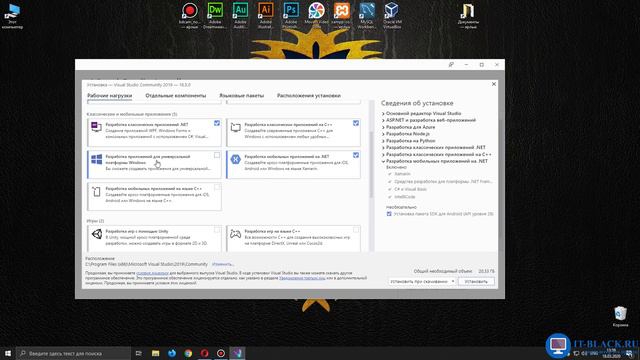640x360 pixels.
Task: Open the XAMPP control desktop shortcut
Action: [342, 15]
